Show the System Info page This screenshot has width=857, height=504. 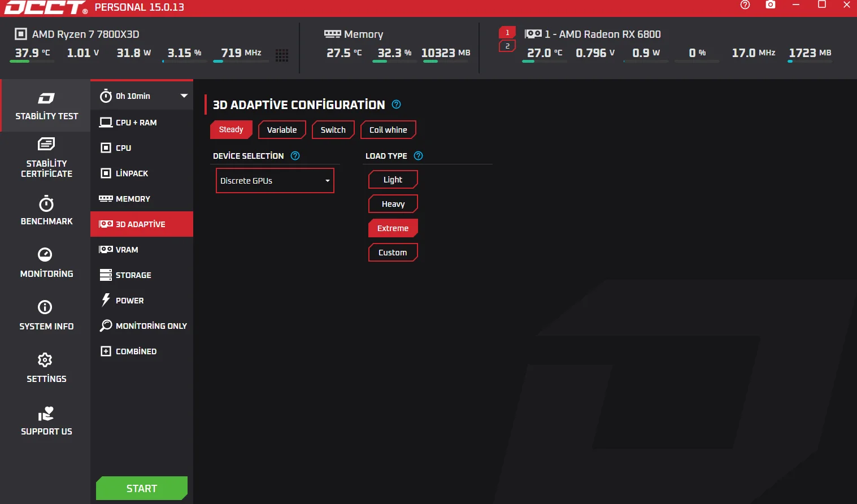click(x=46, y=316)
